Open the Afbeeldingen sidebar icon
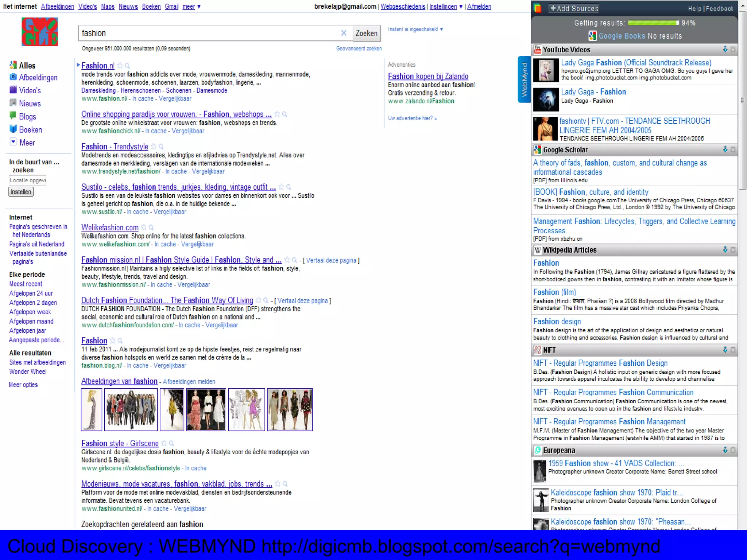The height and width of the screenshot is (560, 747). coord(13,77)
